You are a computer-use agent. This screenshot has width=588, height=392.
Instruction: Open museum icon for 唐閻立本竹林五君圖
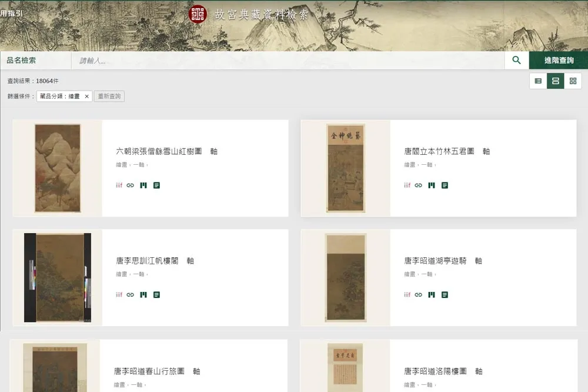(432, 185)
